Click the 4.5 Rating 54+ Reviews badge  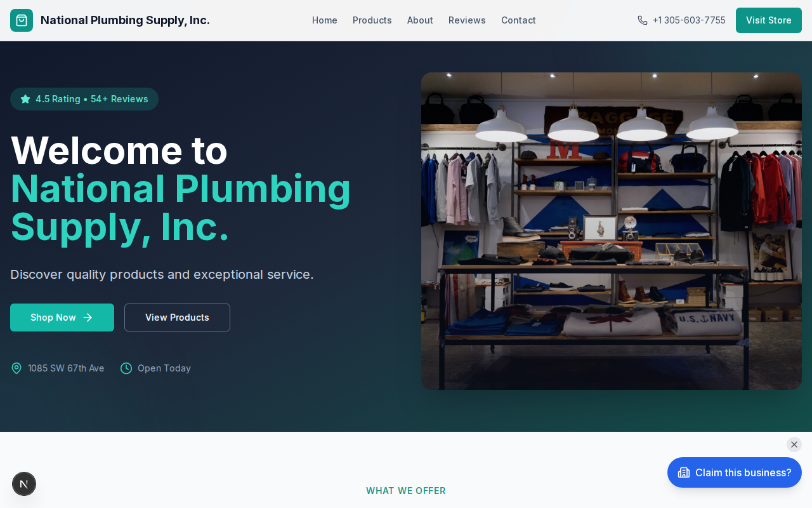pos(84,99)
